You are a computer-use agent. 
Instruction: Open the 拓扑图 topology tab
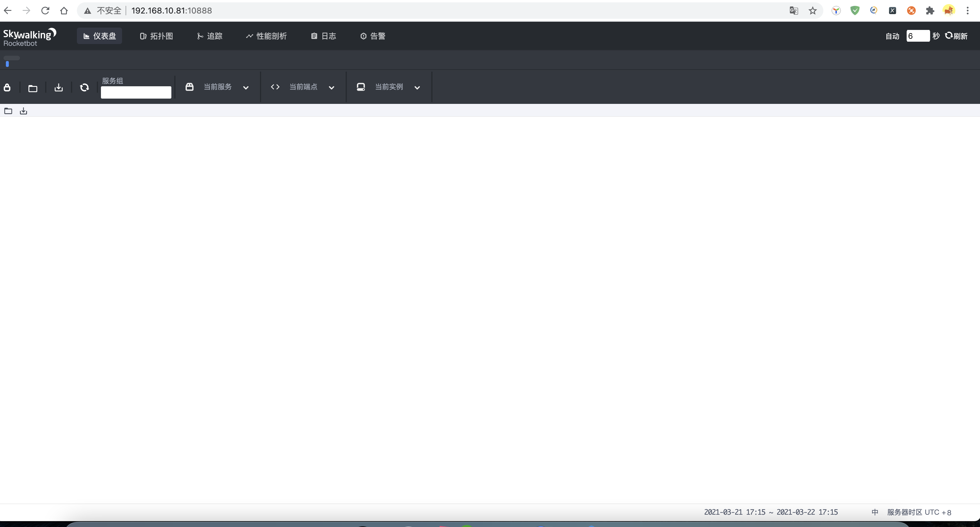pyautogui.click(x=156, y=36)
